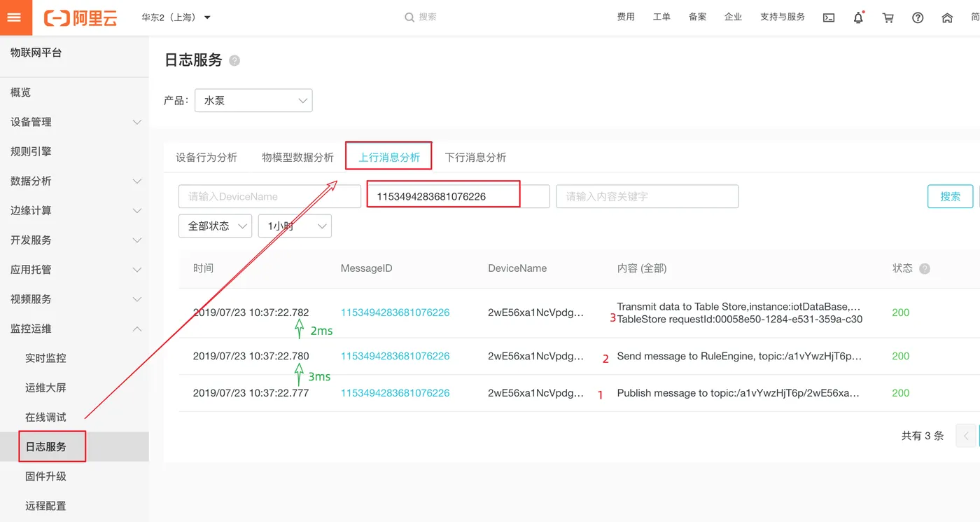
Task: Click the previous page arrow
Action: (x=966, y=436)
